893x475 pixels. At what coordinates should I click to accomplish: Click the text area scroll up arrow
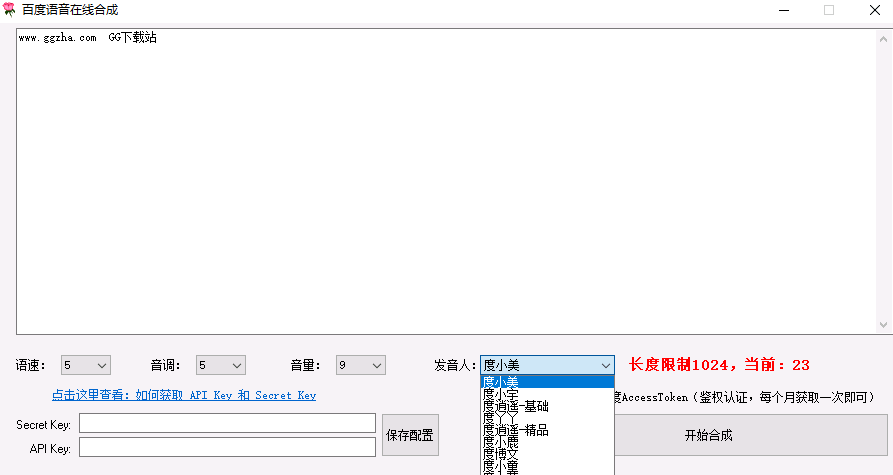(x=883, y=39)
